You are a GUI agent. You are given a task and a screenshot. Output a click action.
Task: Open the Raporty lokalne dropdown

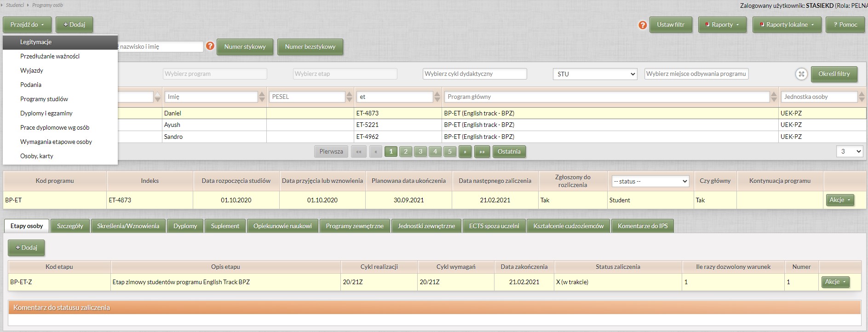[x=787, y=25]
